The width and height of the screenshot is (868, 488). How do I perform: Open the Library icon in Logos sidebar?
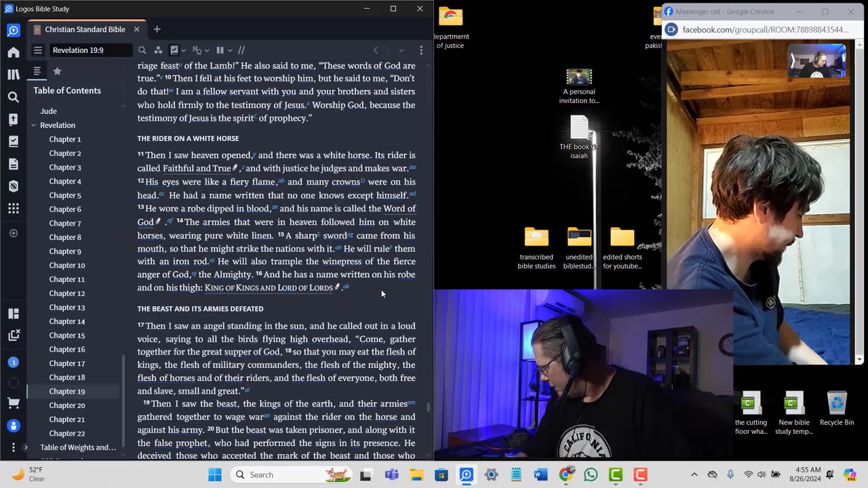point(13,75)
